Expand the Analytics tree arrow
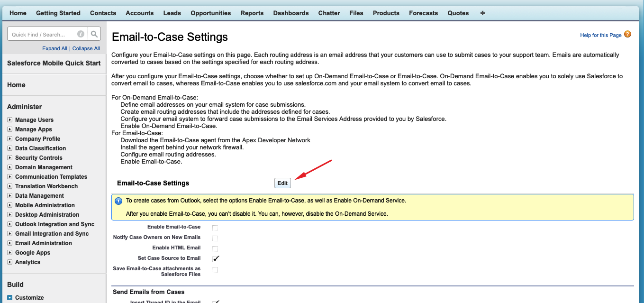 coord(10,262)
